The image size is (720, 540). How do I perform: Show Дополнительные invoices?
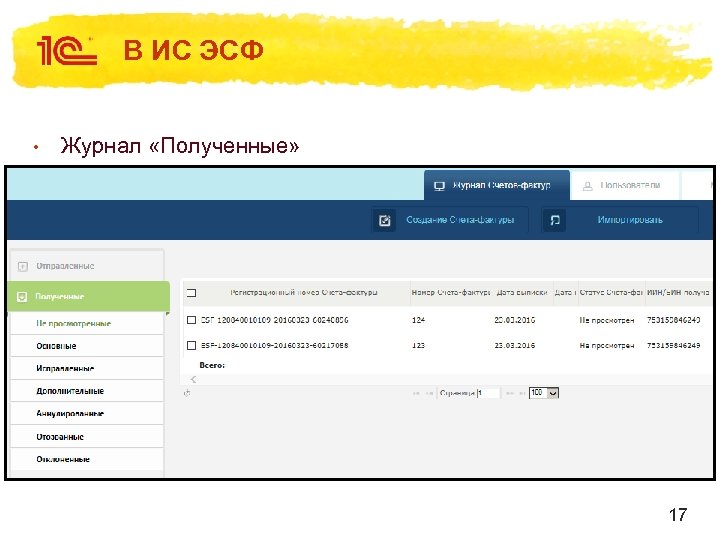(87, 391)
